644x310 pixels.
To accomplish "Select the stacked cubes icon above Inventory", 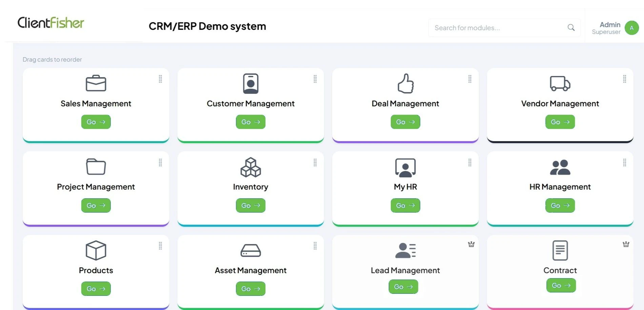I will click(250, 167).
